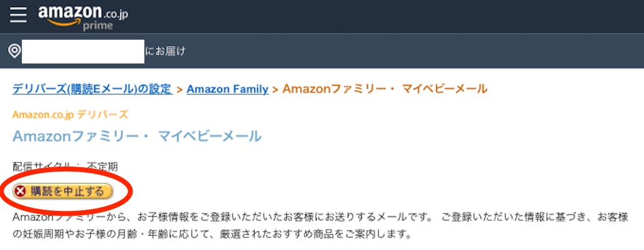
Task: Click the Amazon.co.jp デリバーズ orange label
Action: 70,114
